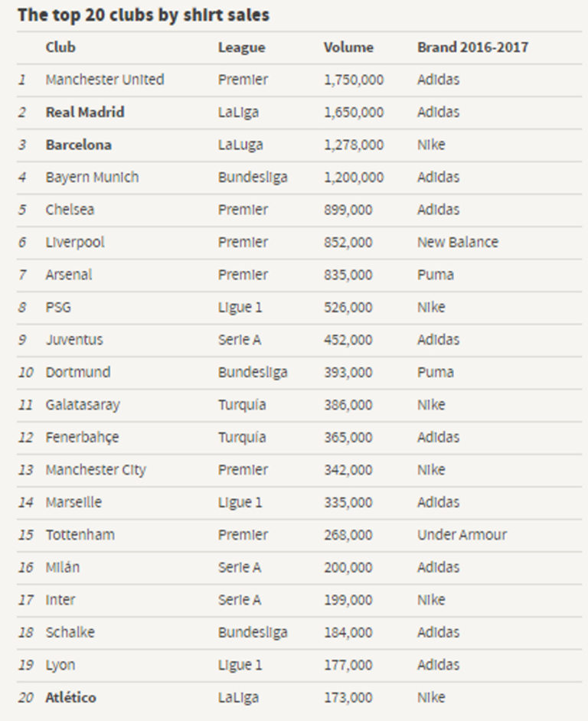Screen dimensions: 588x721
Task: Select the 1,278,000 volume value
Action: pos(353,145)
